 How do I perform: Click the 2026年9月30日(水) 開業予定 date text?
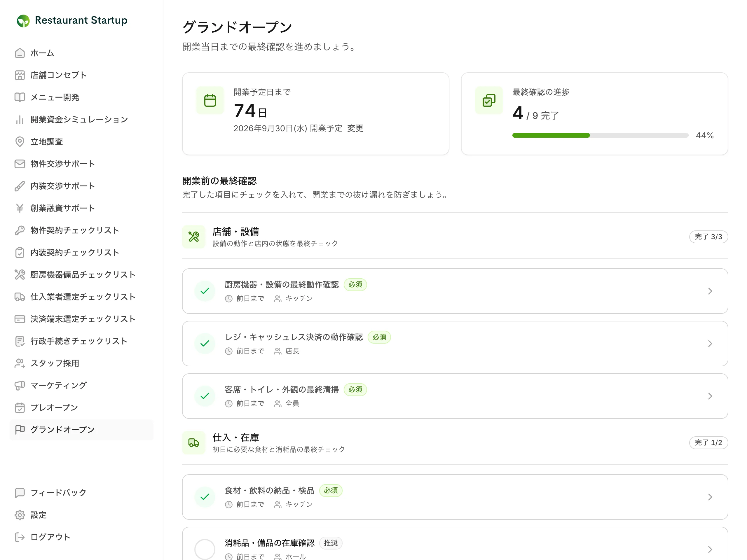(288, 128)
